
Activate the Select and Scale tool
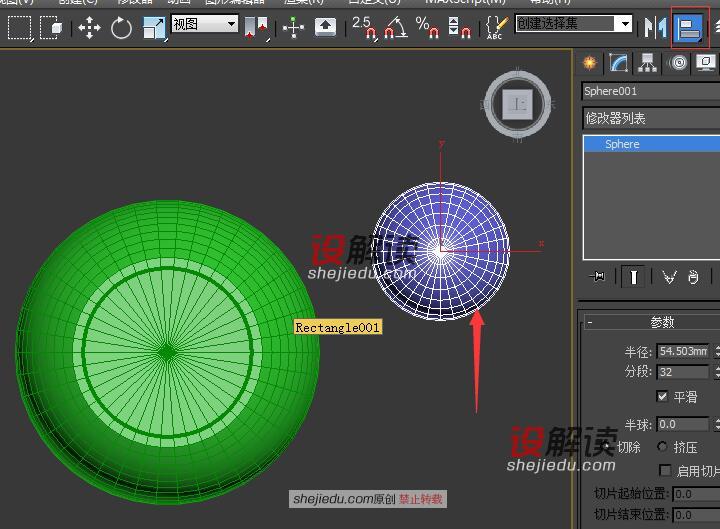click(154, 28)
